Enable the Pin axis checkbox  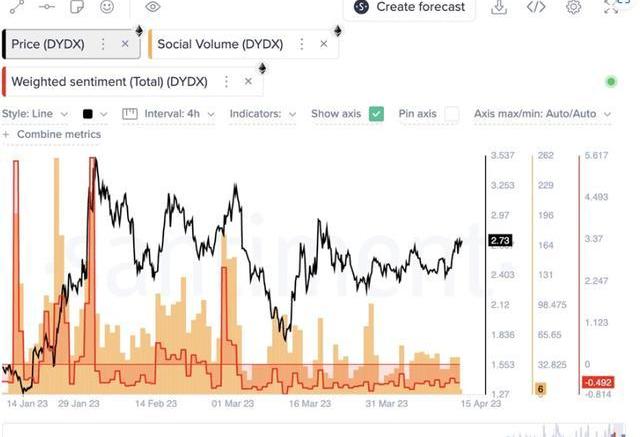point(452,114)
